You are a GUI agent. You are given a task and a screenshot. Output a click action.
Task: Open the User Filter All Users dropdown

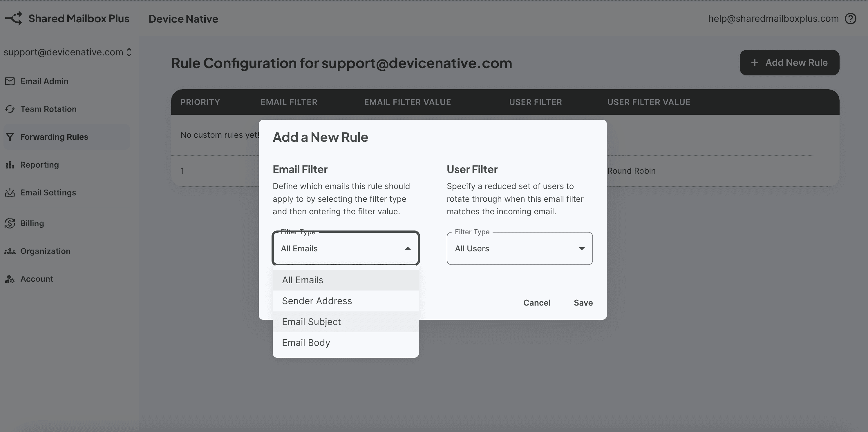coord(519,248)
